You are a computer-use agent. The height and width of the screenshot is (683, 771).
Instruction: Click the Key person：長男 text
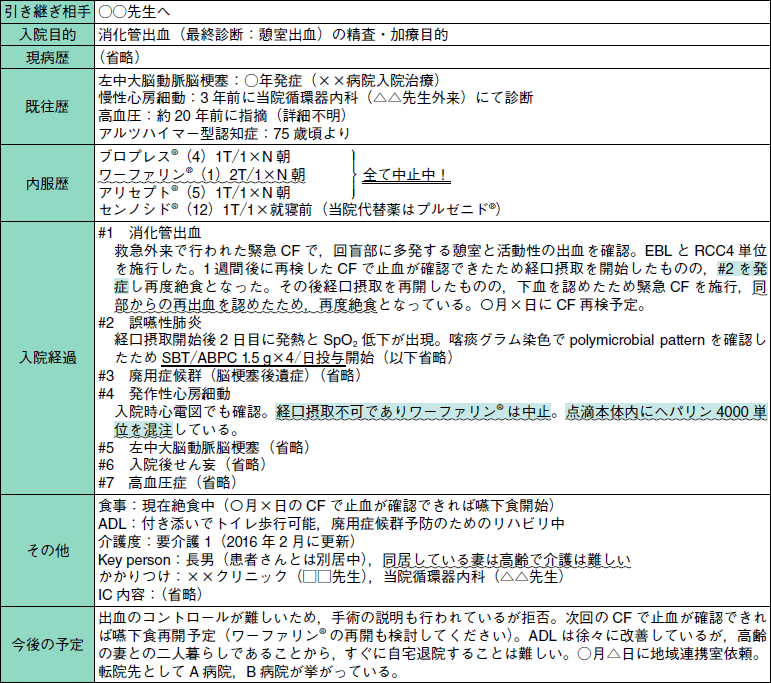tap(157, 560)
